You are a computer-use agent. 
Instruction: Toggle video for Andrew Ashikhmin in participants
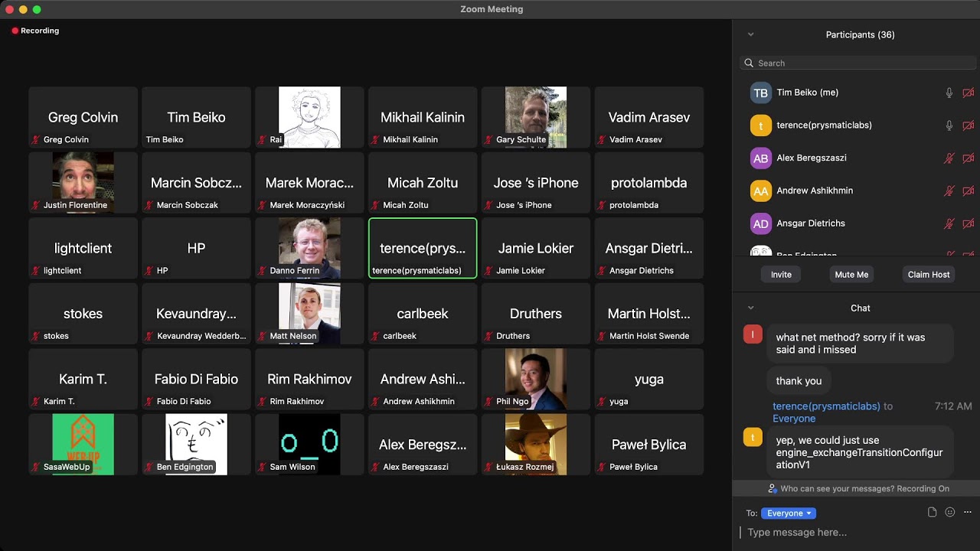point(968,191)
